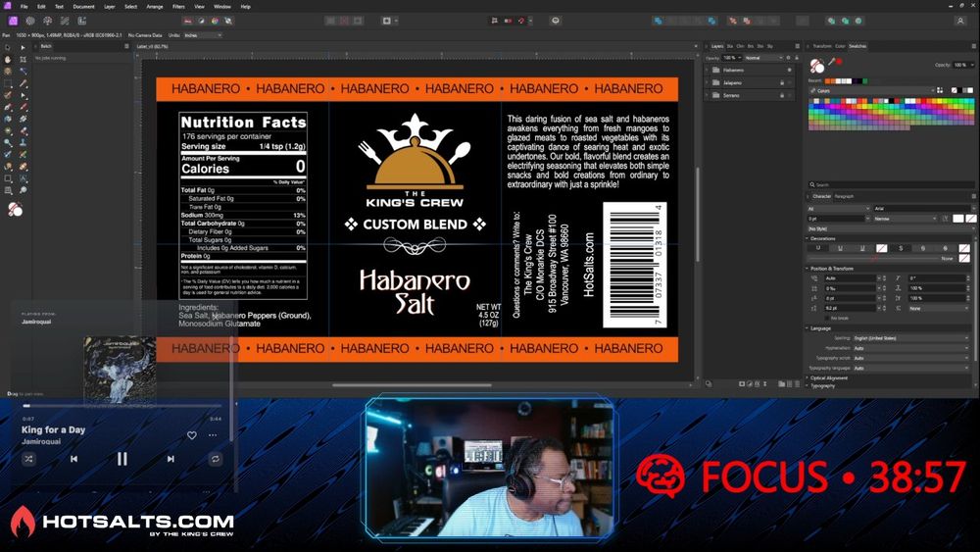Add an adjustment layer at Layers panel bottom
This screenshot has width=980, height=552.
tap(750, 383)
